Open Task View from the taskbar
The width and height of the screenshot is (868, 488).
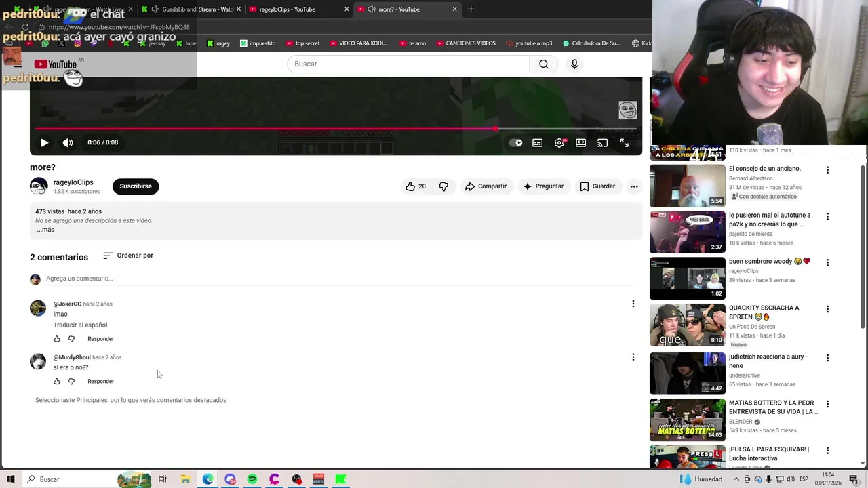point(163,479)
